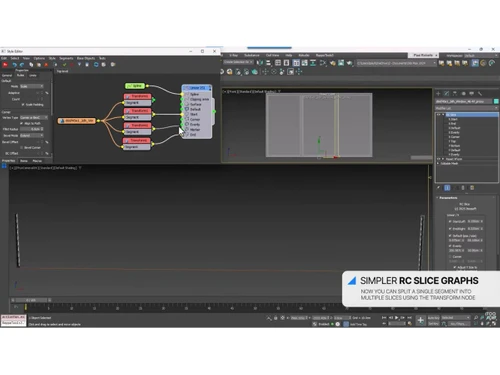Toggle the Scale Padding checkbox

[x=23, y=105]
